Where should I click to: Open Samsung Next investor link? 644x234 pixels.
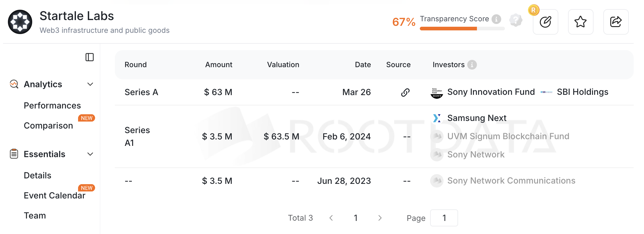tap(476, 118)
